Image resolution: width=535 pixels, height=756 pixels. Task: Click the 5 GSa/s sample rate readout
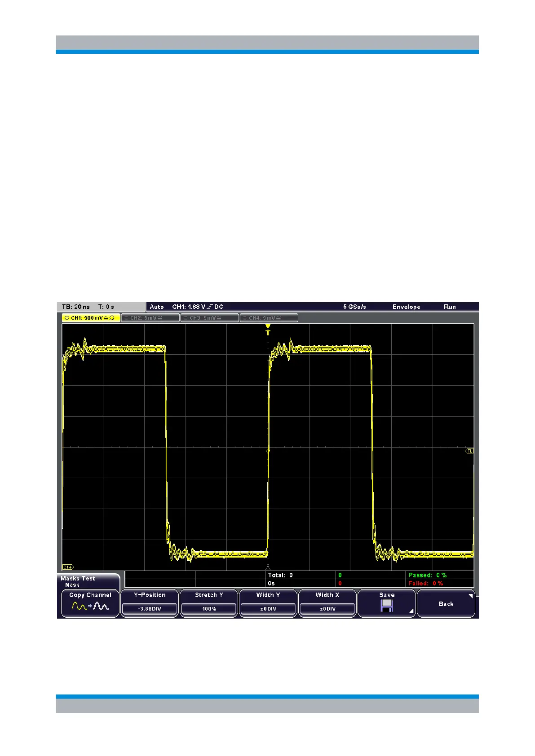pos(355,307)
